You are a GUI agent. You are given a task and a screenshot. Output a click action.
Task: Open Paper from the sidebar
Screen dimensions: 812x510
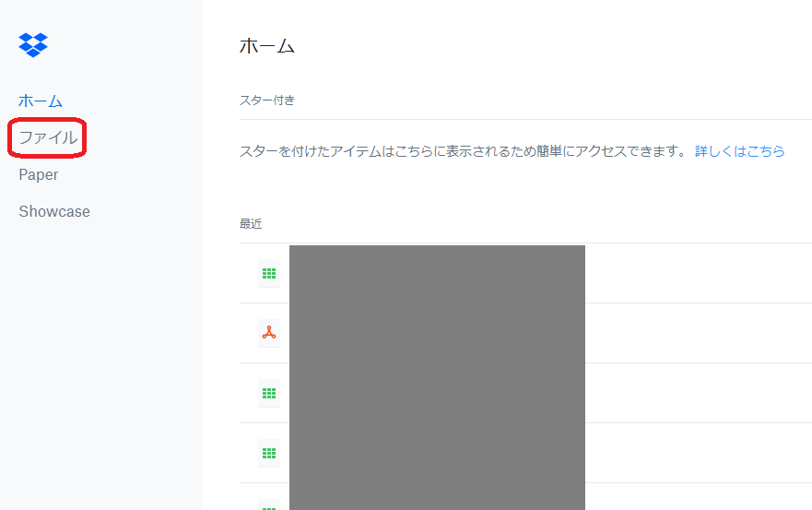[x=39, y=174]
